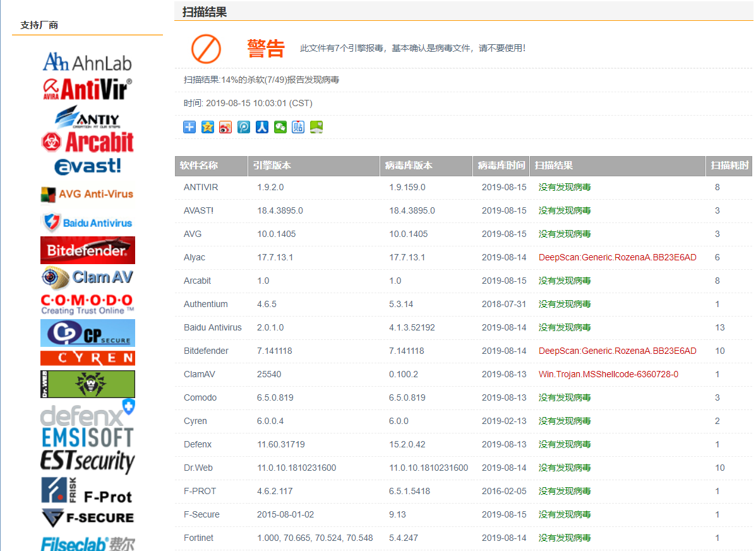Click F-Secure engine version 2015-08-01-02
This screenshot has height=551, width=756.
pos(285,514)
